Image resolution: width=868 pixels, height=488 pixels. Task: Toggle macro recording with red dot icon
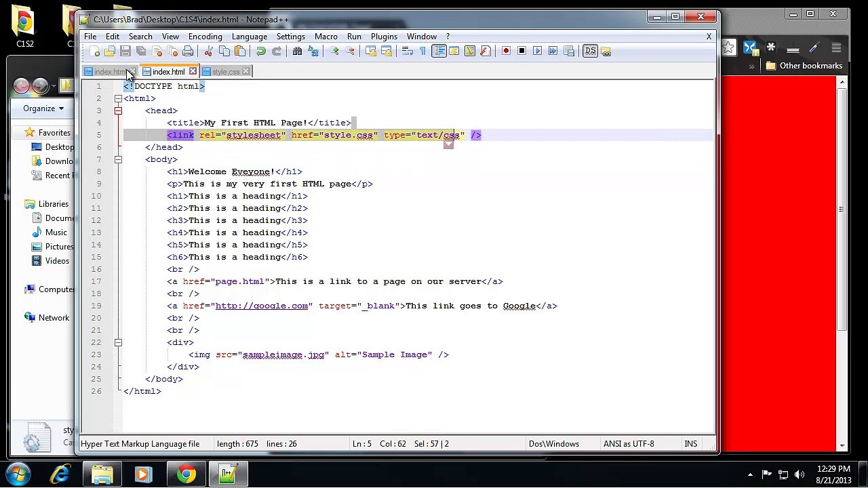(x=506, y=52)
